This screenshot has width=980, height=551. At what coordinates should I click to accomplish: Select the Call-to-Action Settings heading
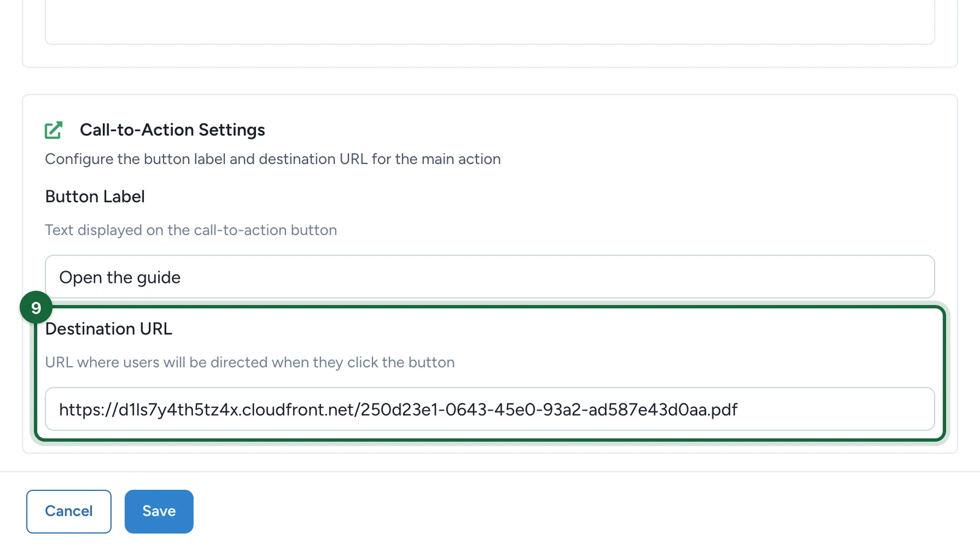(x=173, y=130)
